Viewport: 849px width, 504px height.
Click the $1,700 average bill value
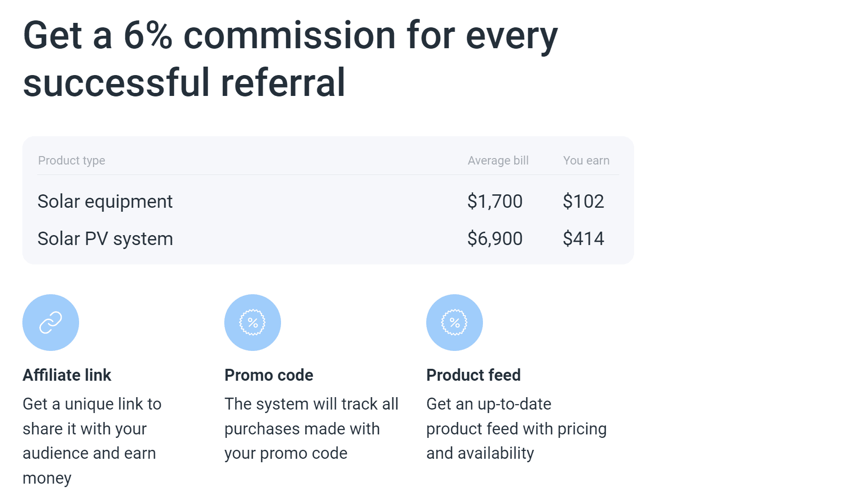click(x=495, y=201)
